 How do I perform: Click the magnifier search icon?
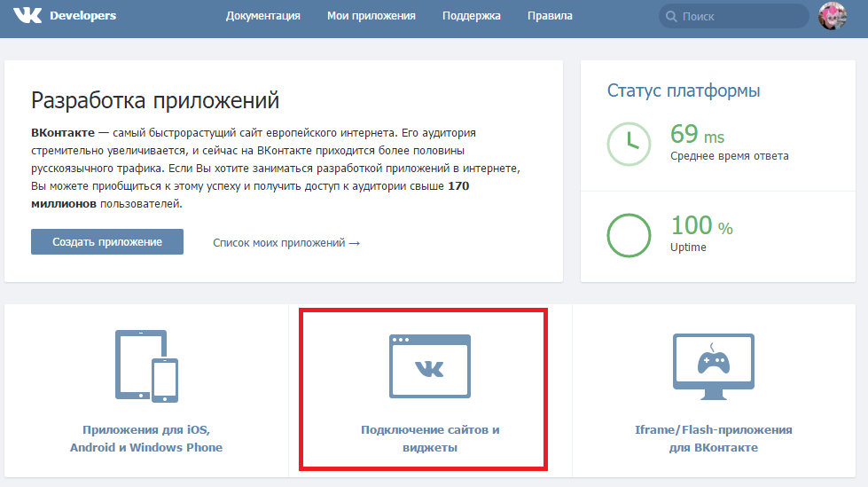coord(671,17)
